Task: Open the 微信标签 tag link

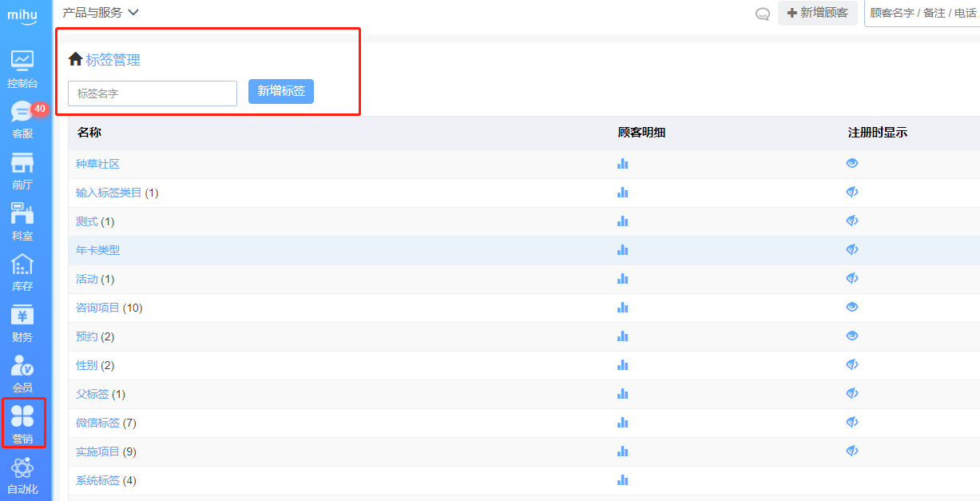Action: 97,423
